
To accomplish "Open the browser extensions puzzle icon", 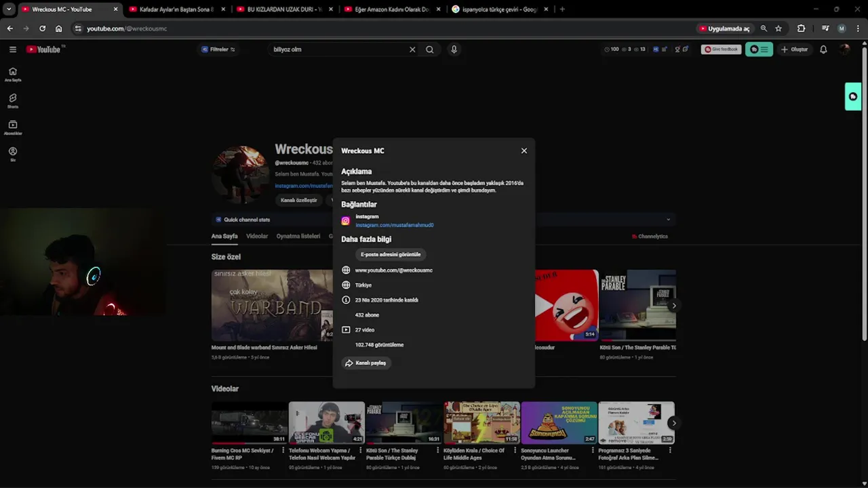I will point(801,28).
